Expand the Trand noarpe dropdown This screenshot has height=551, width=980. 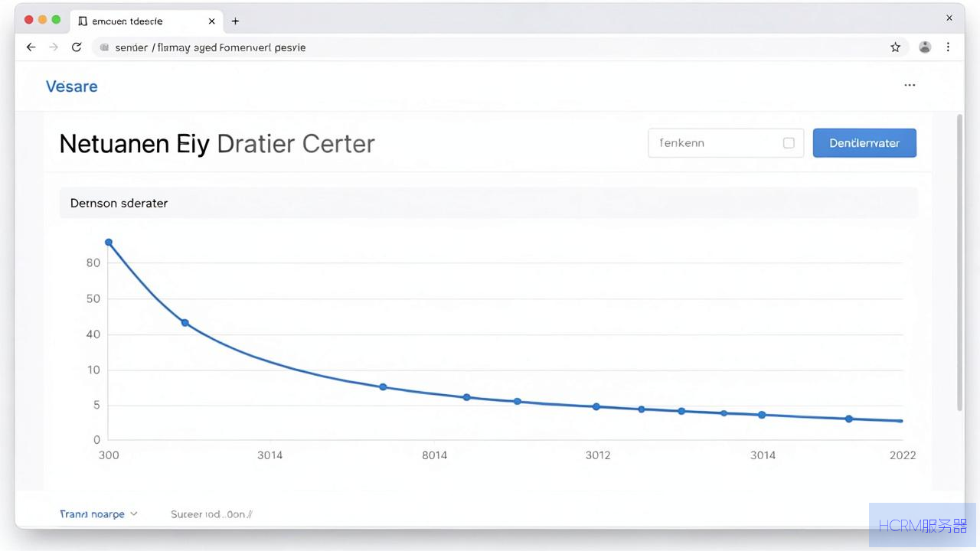99,514
